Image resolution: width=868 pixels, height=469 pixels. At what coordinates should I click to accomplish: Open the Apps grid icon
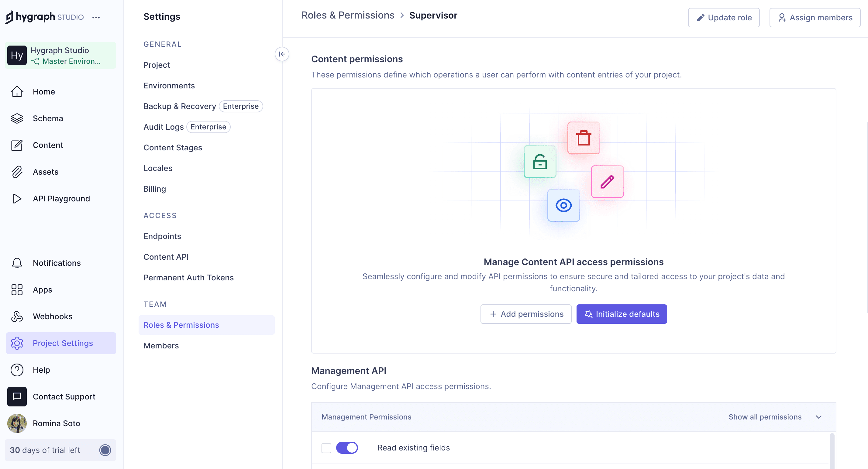17,289
